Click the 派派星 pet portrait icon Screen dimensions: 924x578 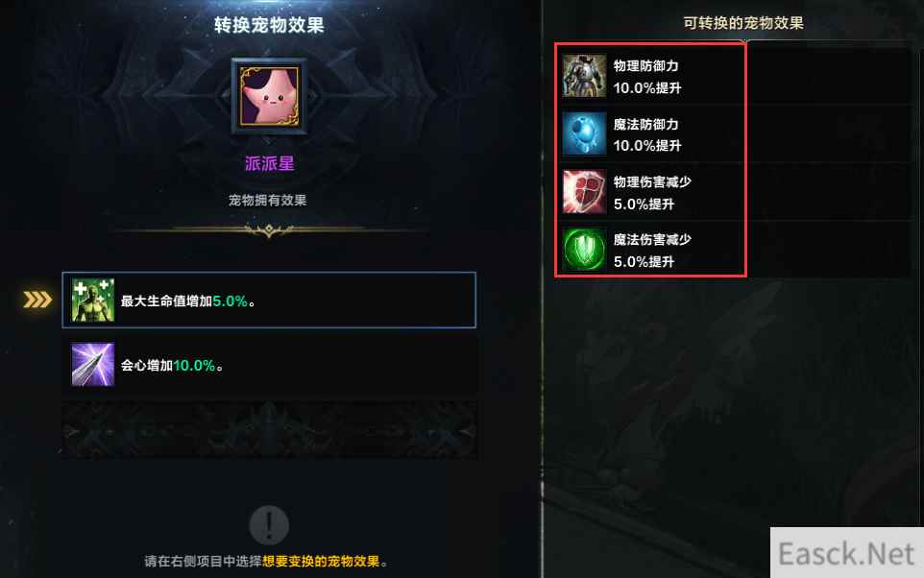tap(269, 96)
